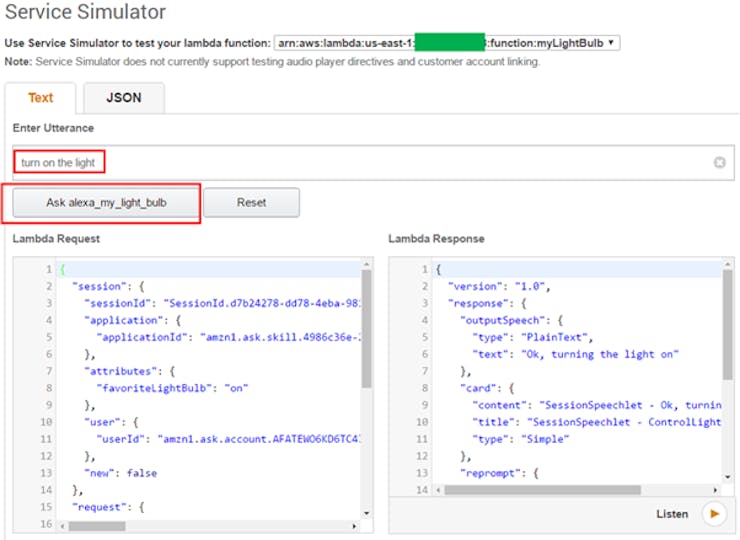Click the "version": "1.0" line in response
Screen dimensions: 740x540
[499, 286]
